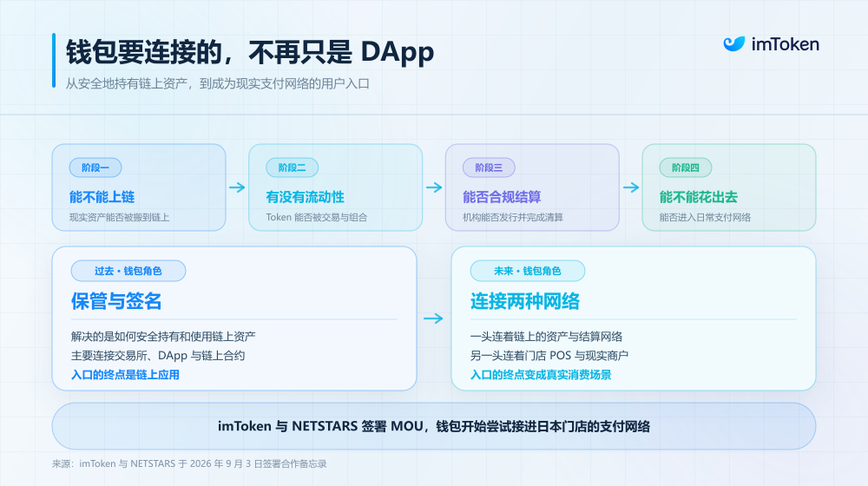
Task: Click text 能否进入日常支付网络
Action: click(x=705, y=218)
